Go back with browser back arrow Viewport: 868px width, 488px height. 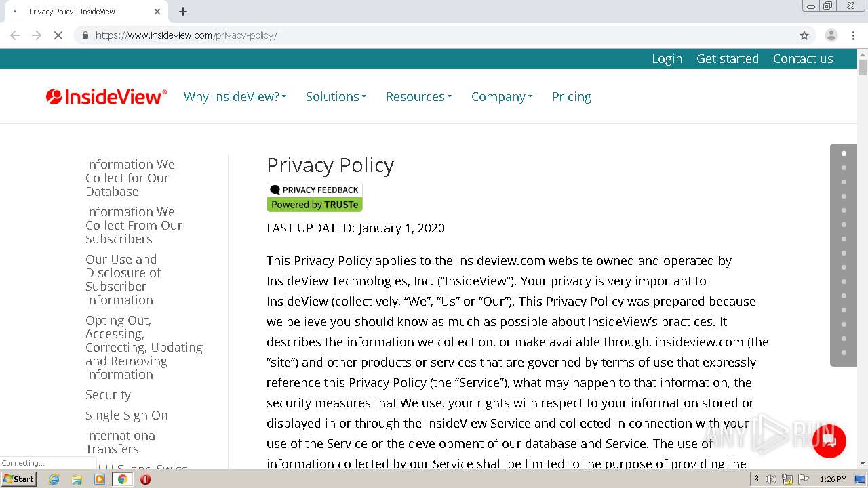pyautogui.click(x=15, y=35)
